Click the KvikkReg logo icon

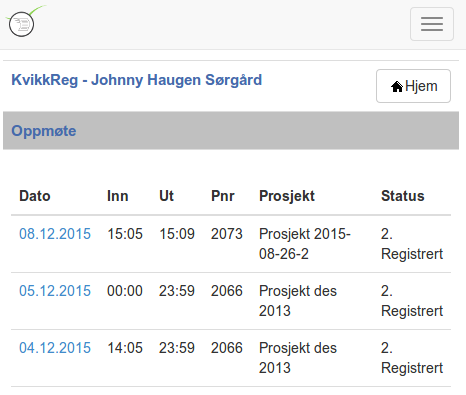pos(23,21)
